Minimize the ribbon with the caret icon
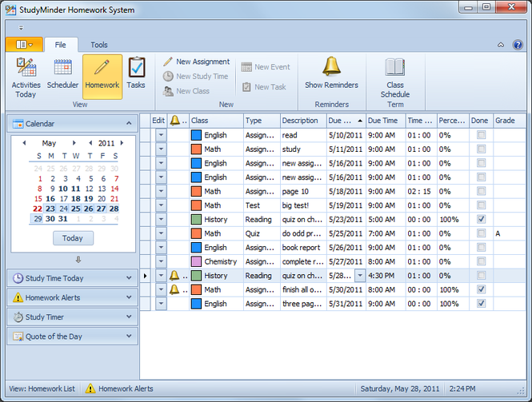 [501, 45]
